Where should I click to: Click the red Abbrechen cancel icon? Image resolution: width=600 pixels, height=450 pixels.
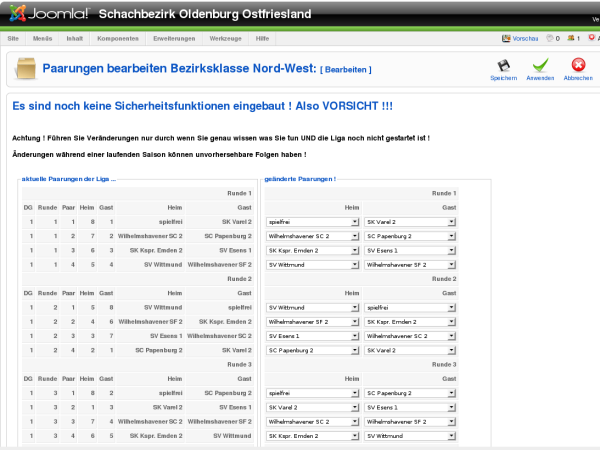[577, 65]
